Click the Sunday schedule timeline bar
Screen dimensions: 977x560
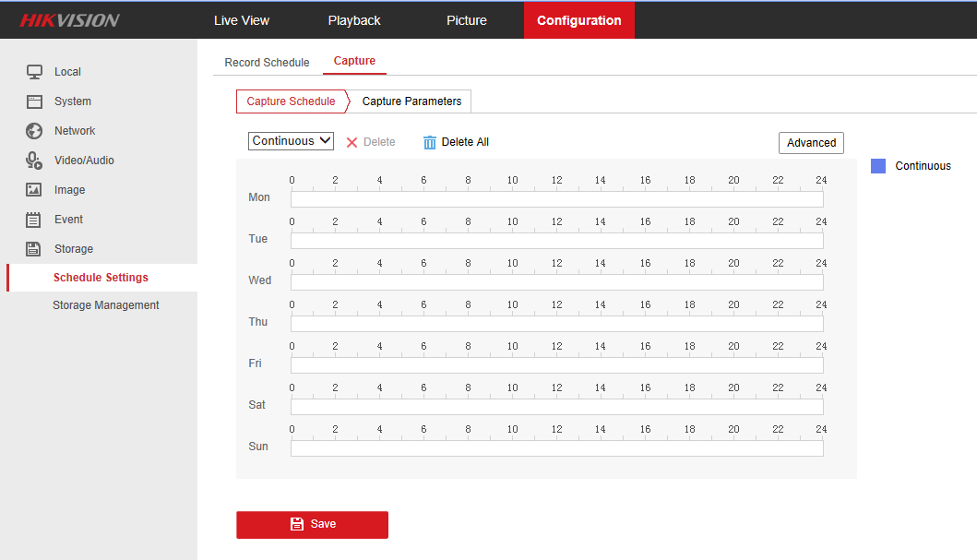pos(556,448)
